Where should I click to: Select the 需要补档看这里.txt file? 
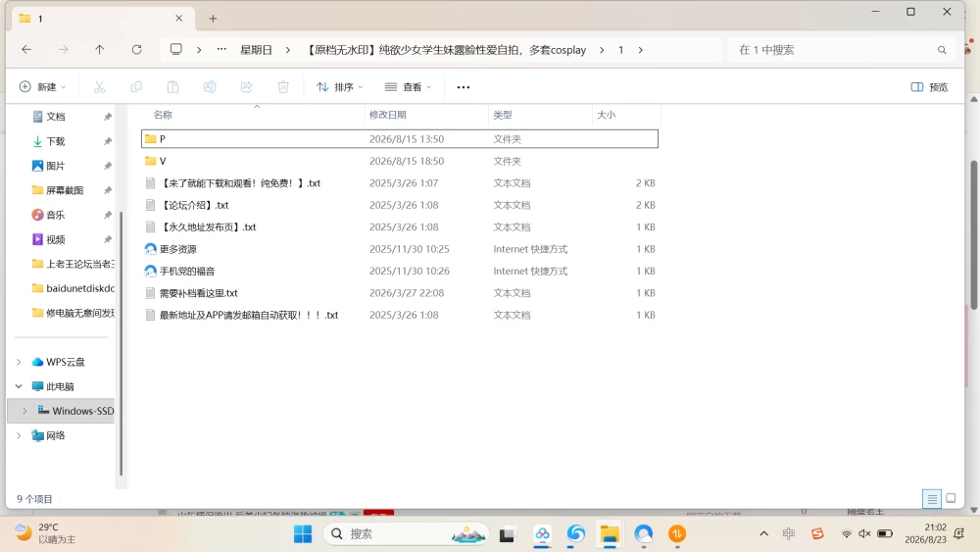tap(400, 292)
